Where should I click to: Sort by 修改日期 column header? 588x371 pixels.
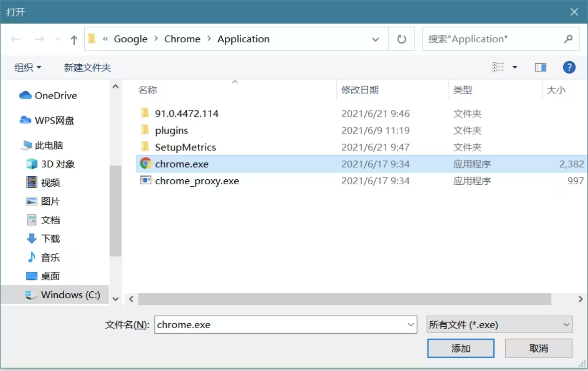(360, 90)
